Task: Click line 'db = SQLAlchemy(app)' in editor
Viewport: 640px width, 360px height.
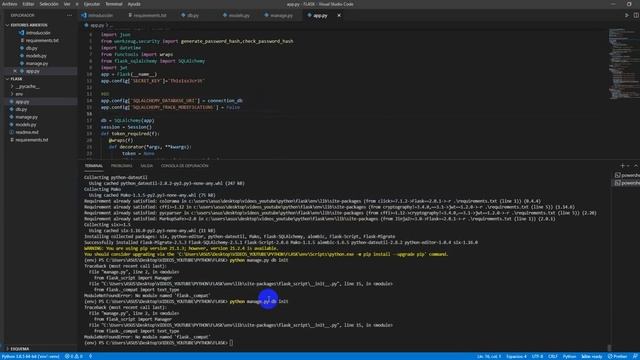Action: tap(127, 120)
